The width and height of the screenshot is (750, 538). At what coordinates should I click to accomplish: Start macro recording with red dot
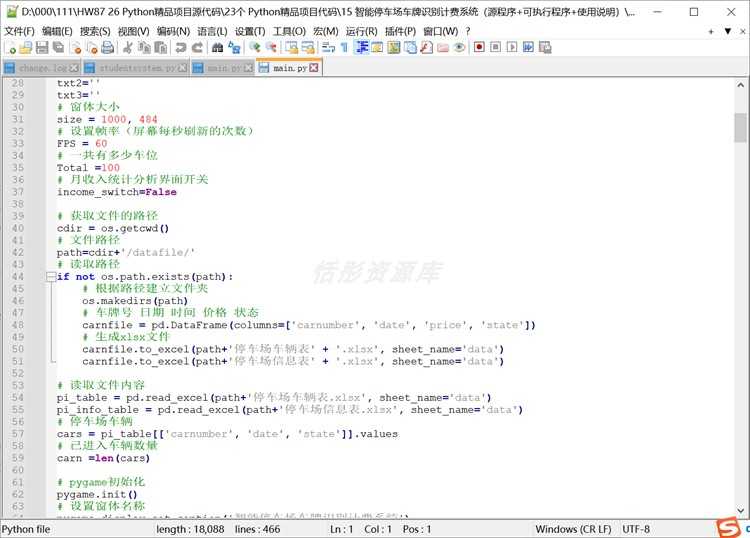click(479, 47)
